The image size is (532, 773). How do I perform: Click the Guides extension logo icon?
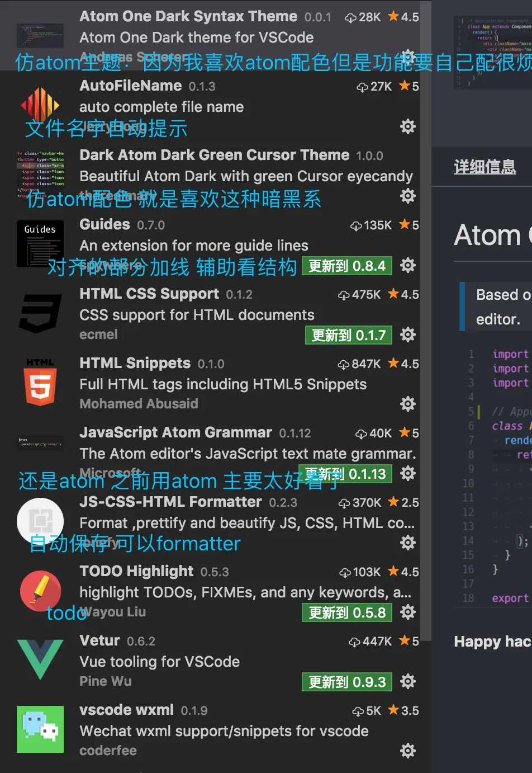[x=40, y=243]
